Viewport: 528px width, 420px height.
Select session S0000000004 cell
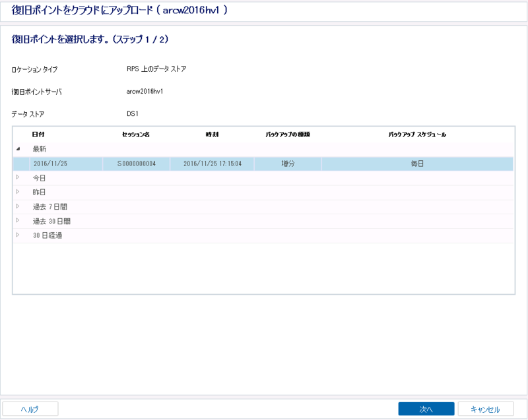pyautogui.click(x=137, y=164)
